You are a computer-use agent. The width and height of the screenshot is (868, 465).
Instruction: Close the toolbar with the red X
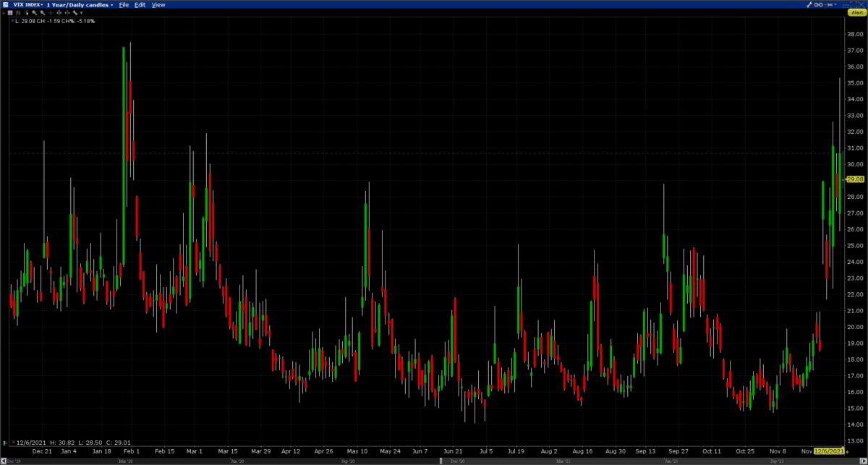(x=3, y=13)
